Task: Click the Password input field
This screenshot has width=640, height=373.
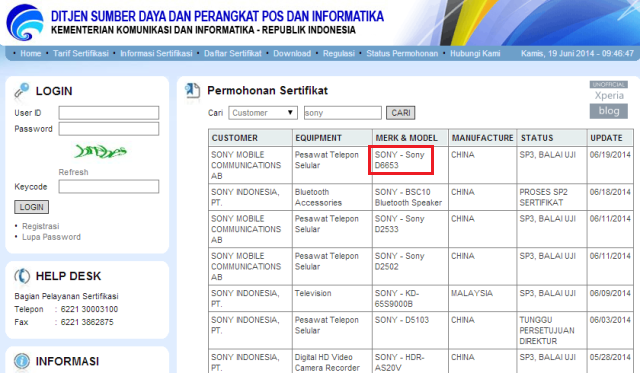Action: click(109, 129)
